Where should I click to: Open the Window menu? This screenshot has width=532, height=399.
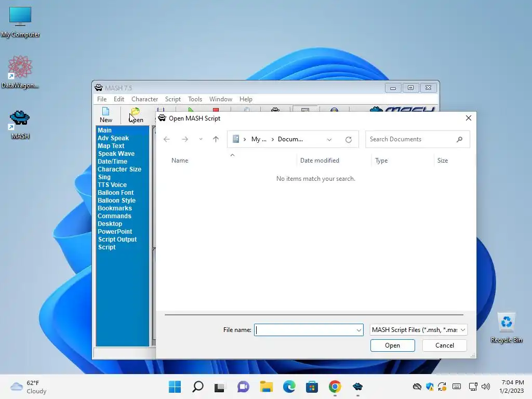220,99
